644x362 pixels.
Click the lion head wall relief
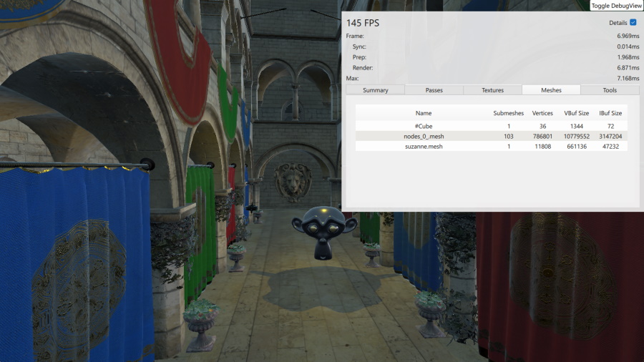coord(293,181)
